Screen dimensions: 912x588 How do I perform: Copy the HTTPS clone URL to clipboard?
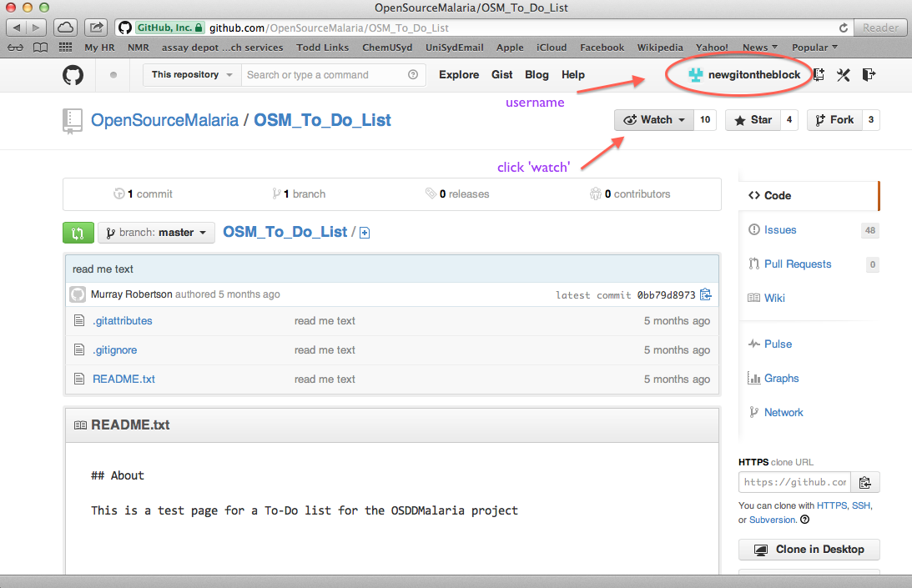click(x=865, y=482)
